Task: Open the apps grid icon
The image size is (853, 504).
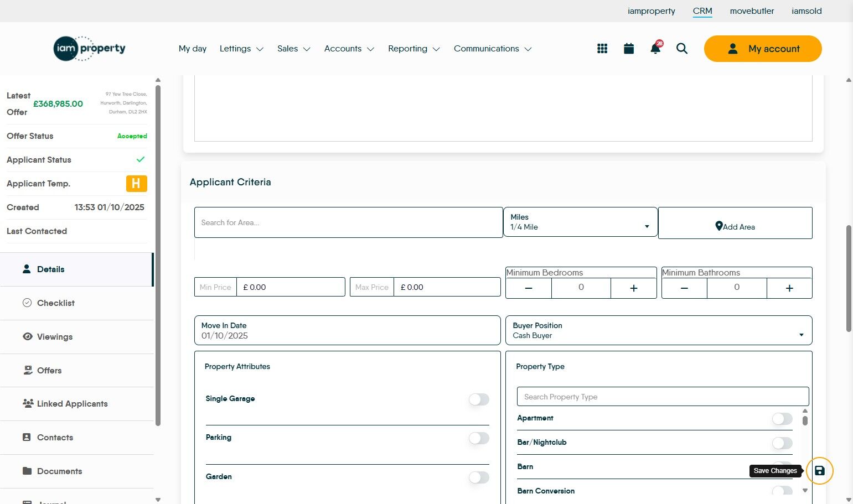Action: [602, 49]
